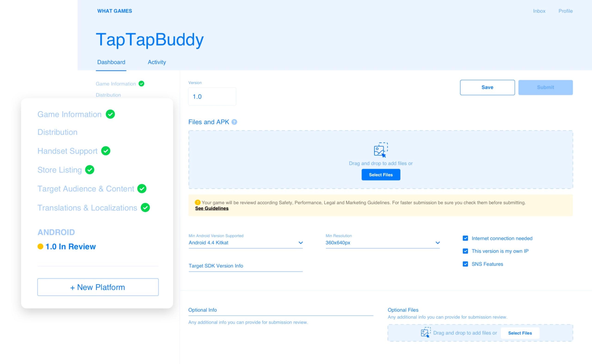This screenshot has height=364, width=592.
Task: Click the Translations & Localizations checkmark icon
Action: pyautogui.click(x=145, y=208)
